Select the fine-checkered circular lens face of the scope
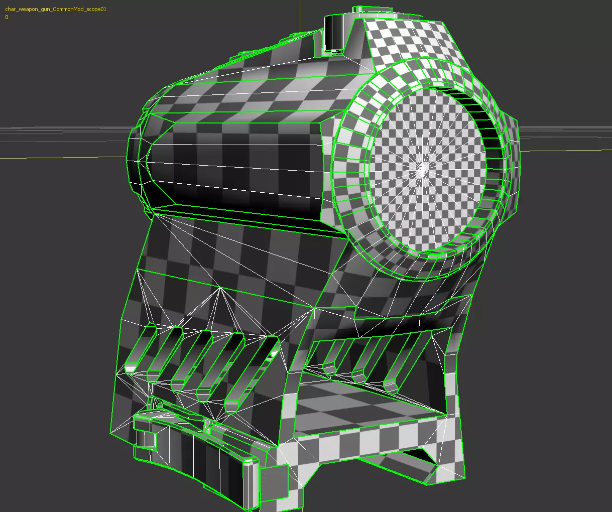Viewport: 612px width, 512px height. pyautogui.click(x=426, y=170)
